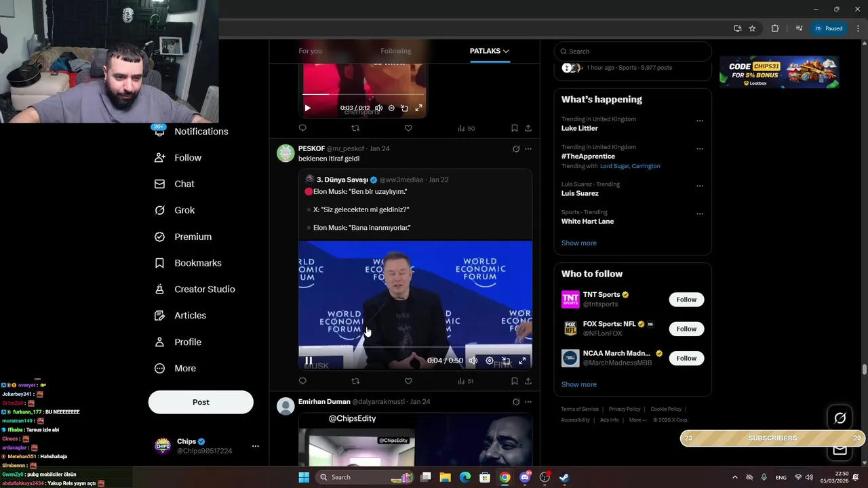Follow FOX Sports: NFL

(686, 329)
